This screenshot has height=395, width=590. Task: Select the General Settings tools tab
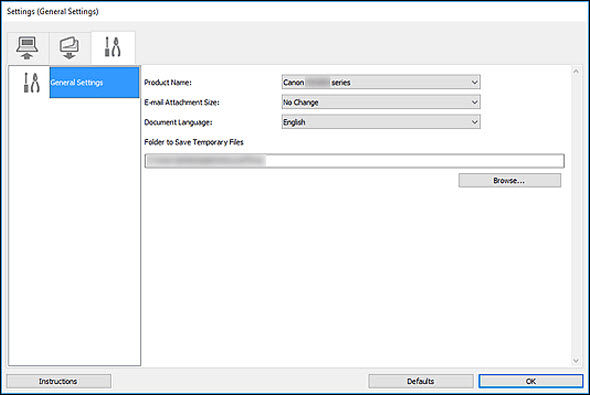tap(113, 48)
